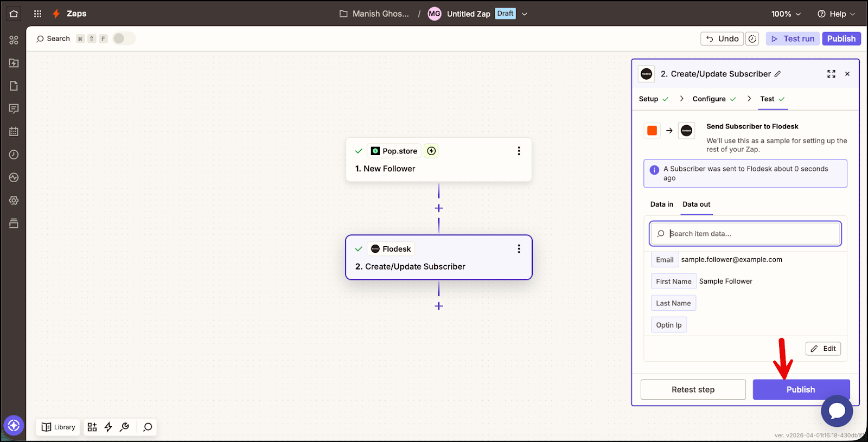
Task: Click the pencil icon to rename step
Action: pos(777,74)
